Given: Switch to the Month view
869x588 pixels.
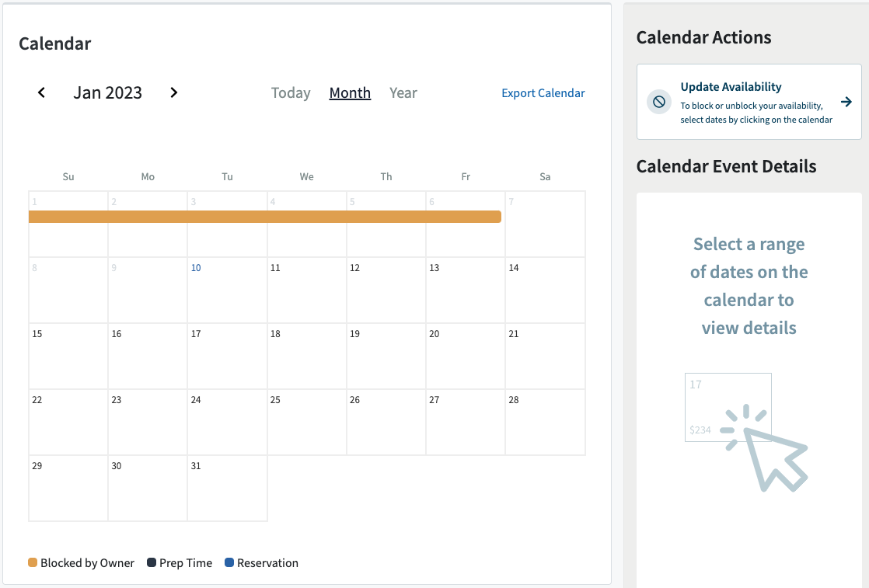Looking at the screenshot, I should point(349,92).
